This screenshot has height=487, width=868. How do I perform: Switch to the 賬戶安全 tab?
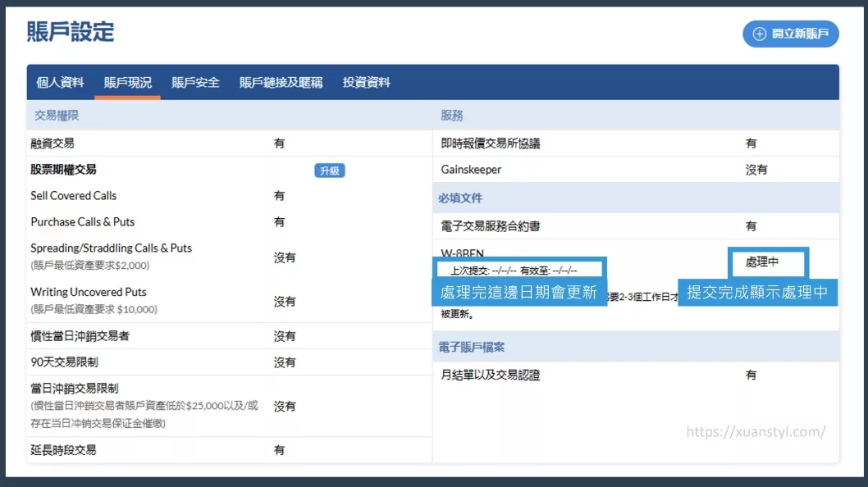pyautogui.click(x=195, y=83)
